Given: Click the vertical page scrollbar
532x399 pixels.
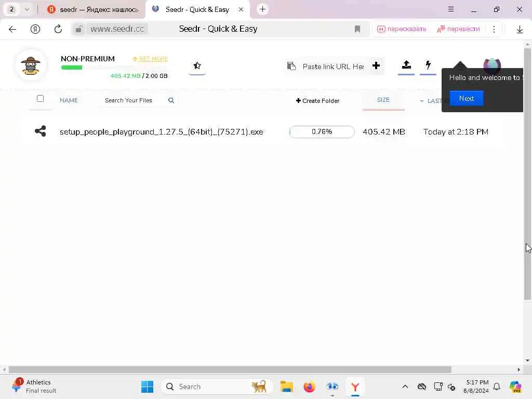Looking at the screenshot, I should coord(527,174).
